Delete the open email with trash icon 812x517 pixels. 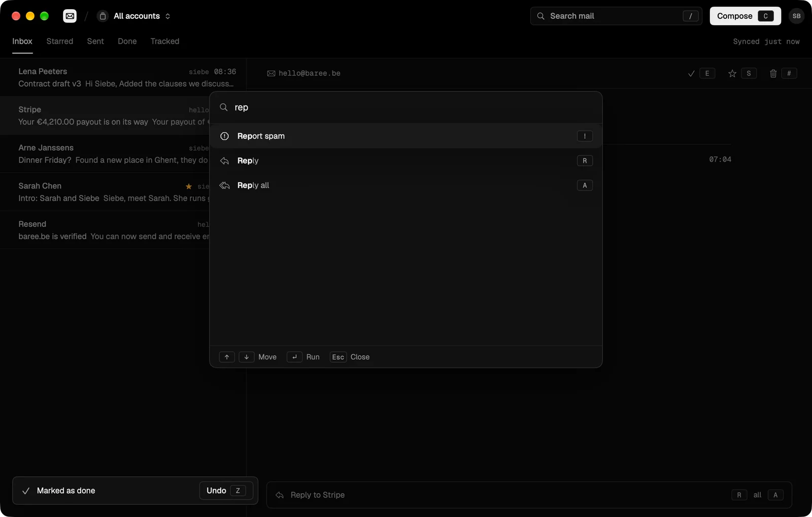click(773, 74)
